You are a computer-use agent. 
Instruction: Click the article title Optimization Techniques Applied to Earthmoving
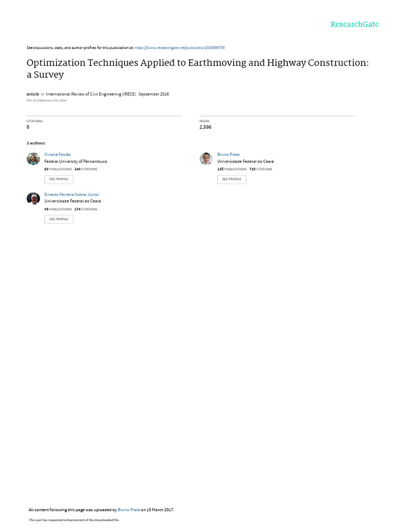tap(197, 69)
